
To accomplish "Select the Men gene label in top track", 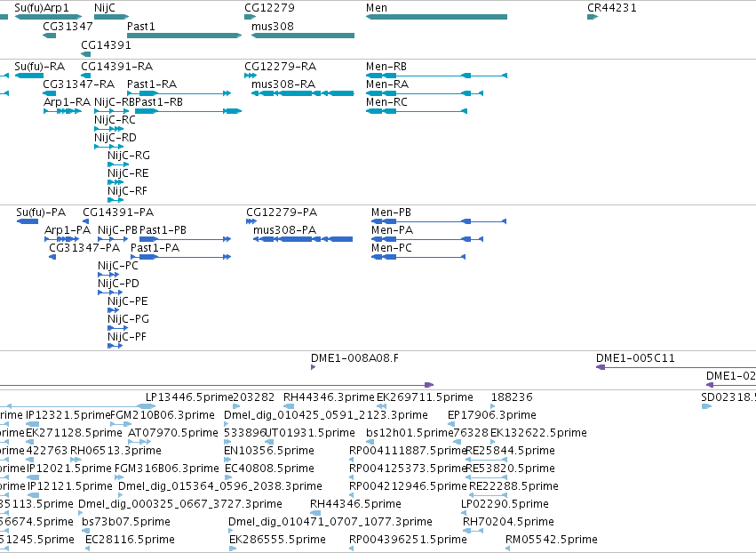I will pos(377,8).
